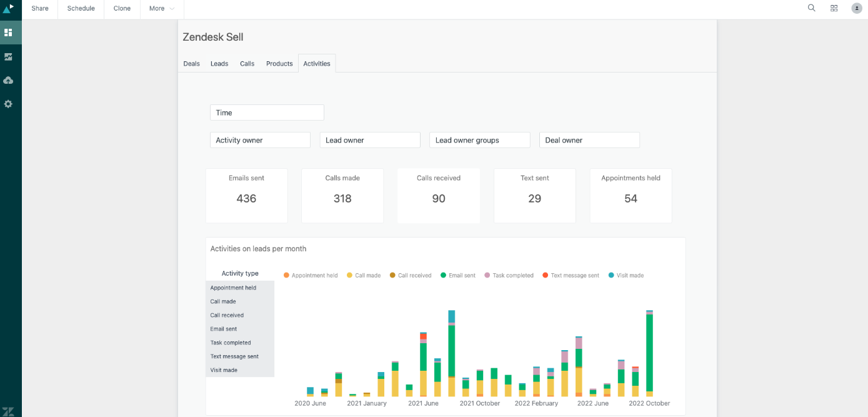
Task: Click the Schedule button
Action: (81, 9)
